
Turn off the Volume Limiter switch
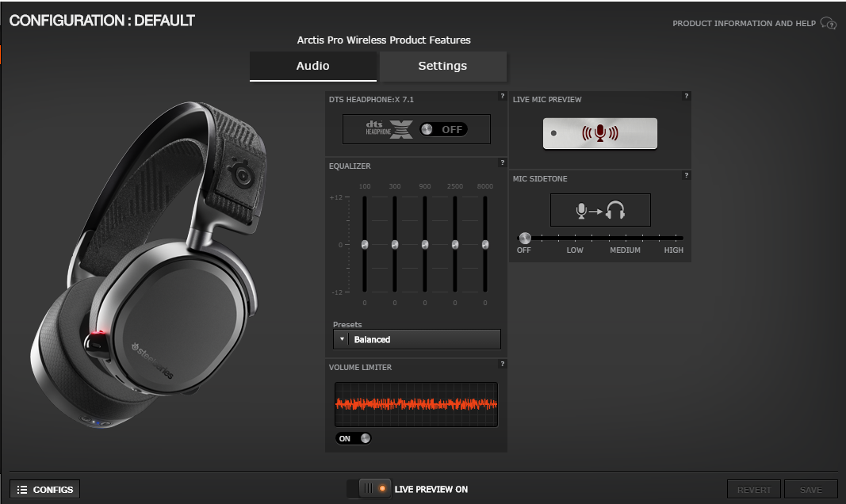coord(354,438)
